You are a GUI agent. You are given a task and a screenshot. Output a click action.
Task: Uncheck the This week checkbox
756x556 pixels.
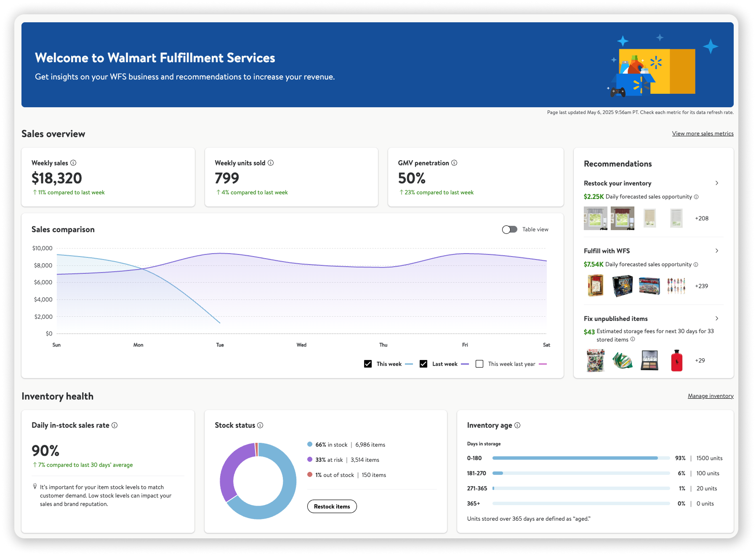pos(368,364)
